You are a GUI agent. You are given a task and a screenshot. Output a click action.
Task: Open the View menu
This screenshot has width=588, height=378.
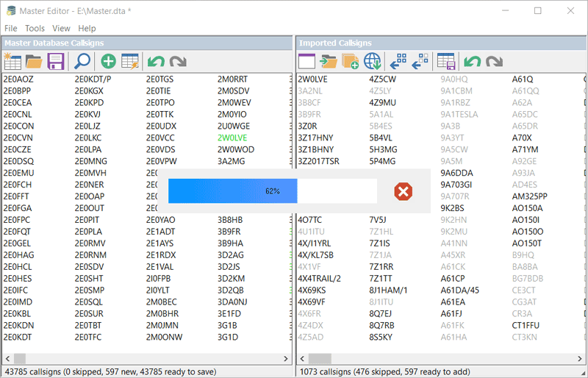pos(62,28)
